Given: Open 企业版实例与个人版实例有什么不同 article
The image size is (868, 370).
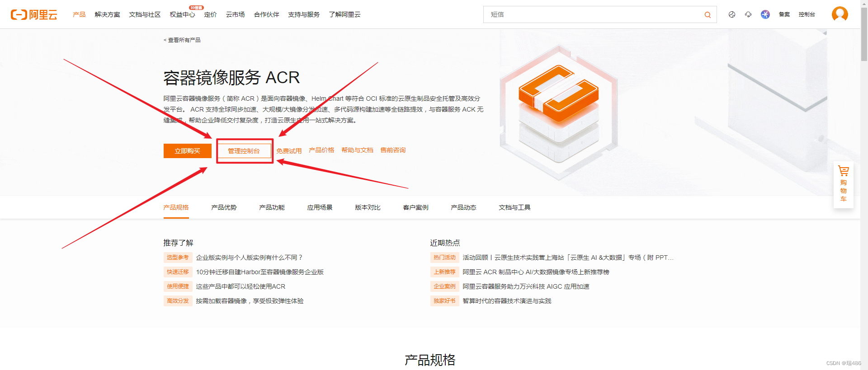Looking at the screenshot, I should [249, 258].
